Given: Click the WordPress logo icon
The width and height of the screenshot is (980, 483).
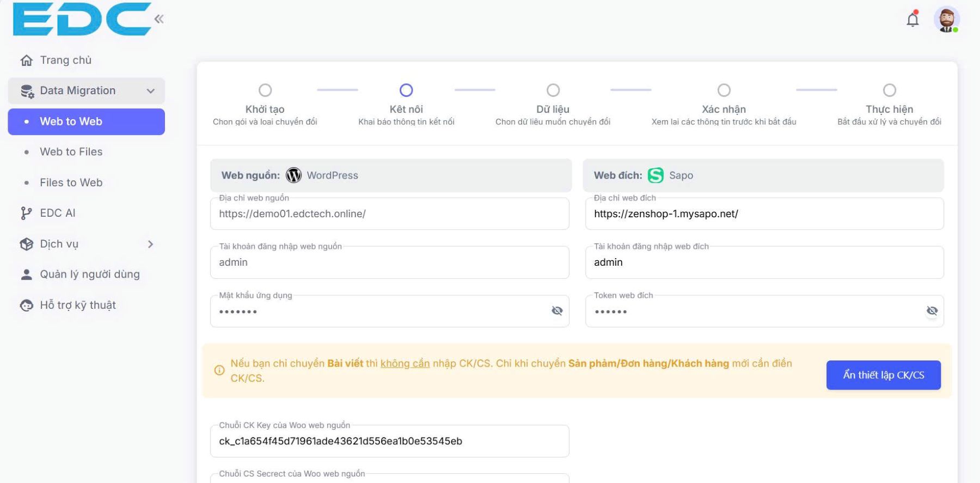Looking at the screenshot, I should pyautogui.click(x=293, y=175).
